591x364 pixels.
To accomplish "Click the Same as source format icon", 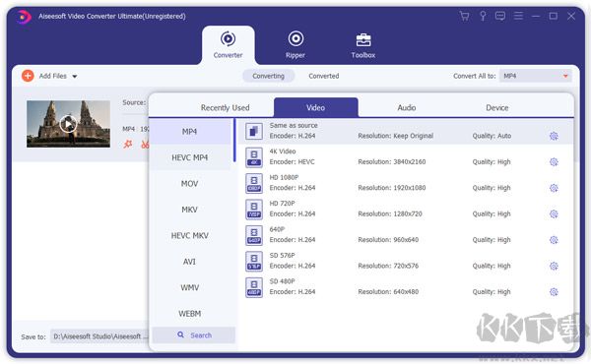I will [x=254, y=132].
